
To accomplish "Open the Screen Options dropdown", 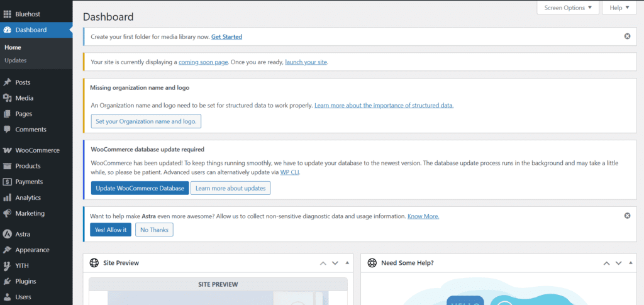I will (x=568, y=8).
